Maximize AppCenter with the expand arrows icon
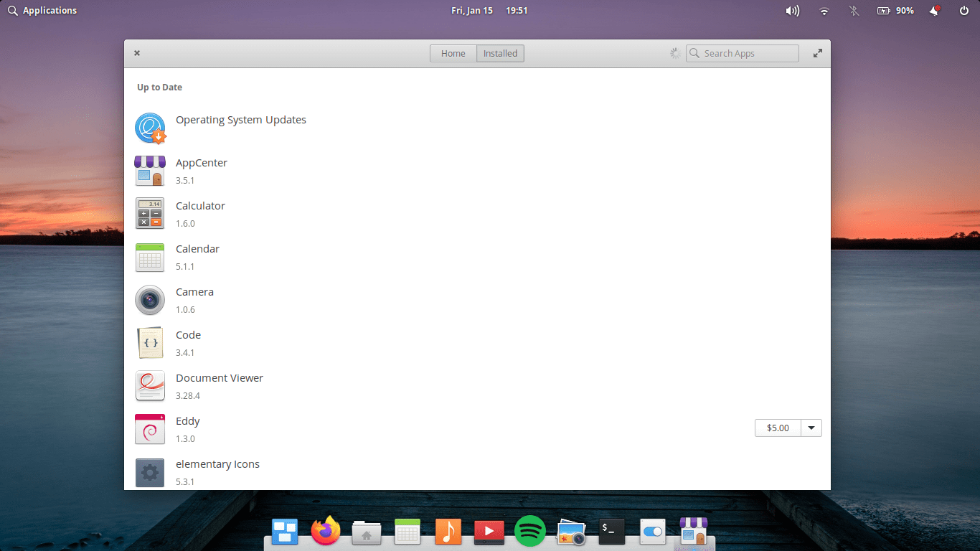 [x=818, y=53]
